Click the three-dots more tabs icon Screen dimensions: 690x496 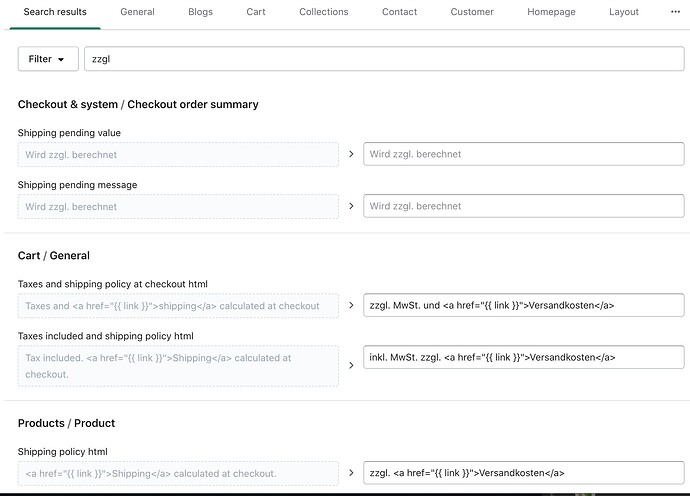(675, 12)
